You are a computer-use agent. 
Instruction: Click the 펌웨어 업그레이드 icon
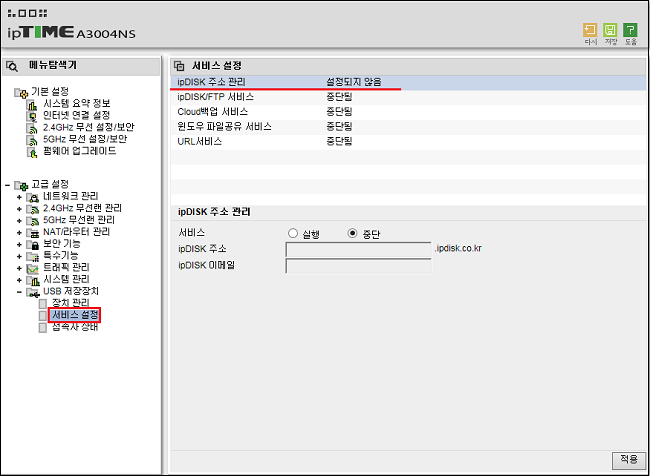click(x=32, y=152)
